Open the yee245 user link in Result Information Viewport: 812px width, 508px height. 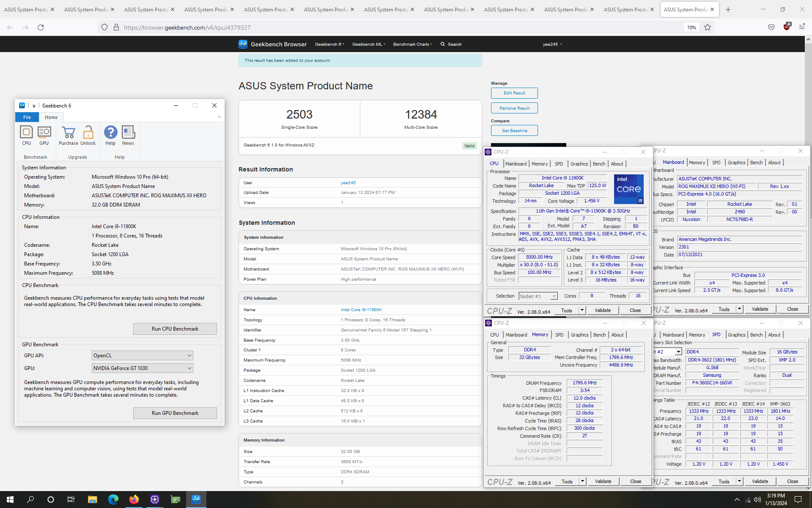point(348,183)
